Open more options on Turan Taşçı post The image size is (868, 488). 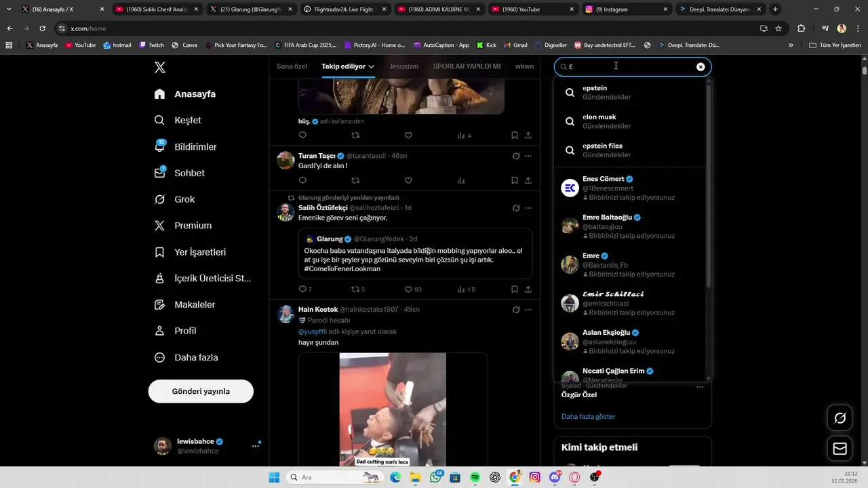528,156
